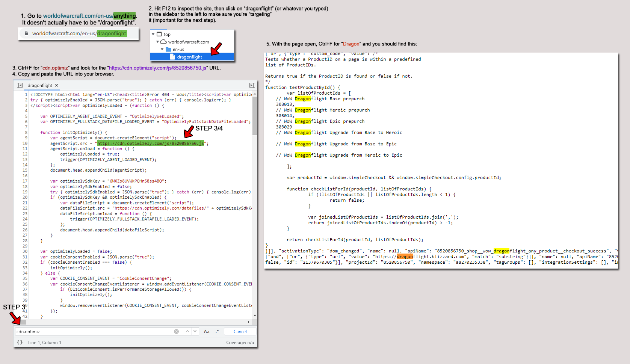630x364 pixels.
Task: Click 'Upgrade from Heroic to Epic' comment line
Action: pyautogui.click(x=339, y=155)
